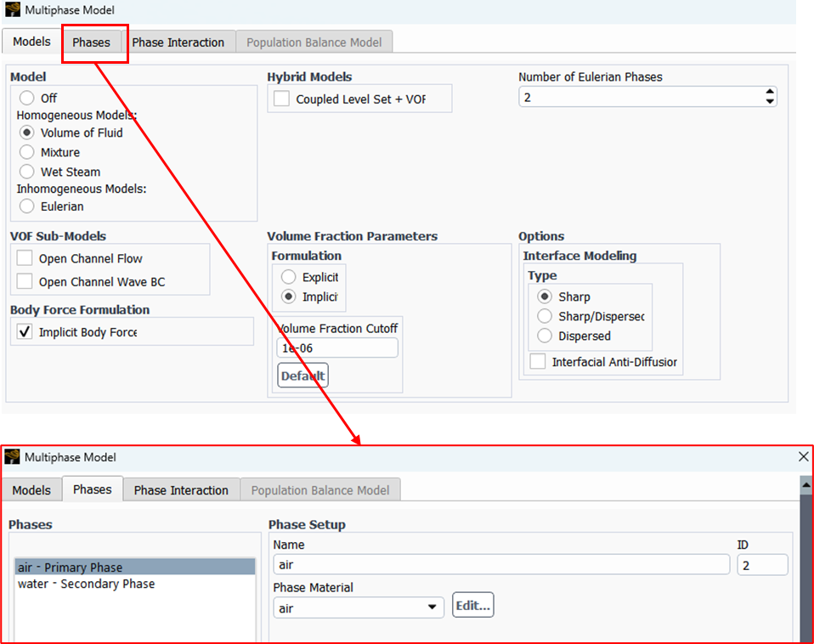The height and width of the screenshot is (644, 814).
Task: Switch to Phase Interaction tab in upper dialog
Action: (x=178, y=42)
